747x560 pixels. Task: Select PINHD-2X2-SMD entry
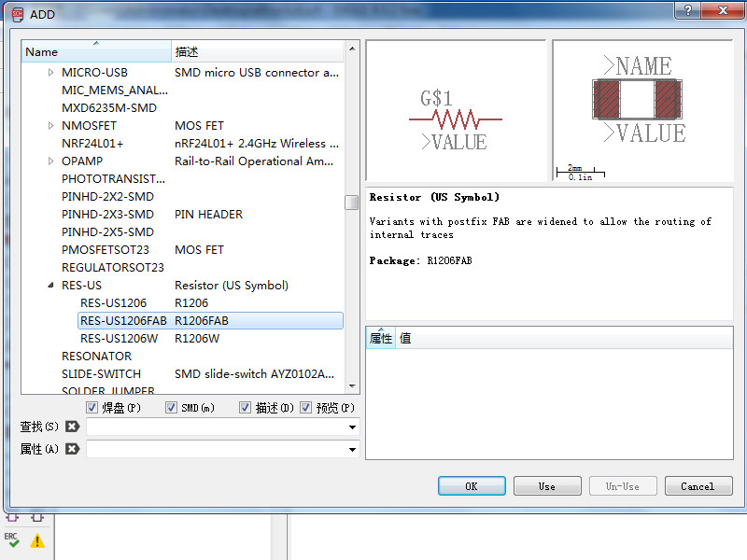pos(107,197)
